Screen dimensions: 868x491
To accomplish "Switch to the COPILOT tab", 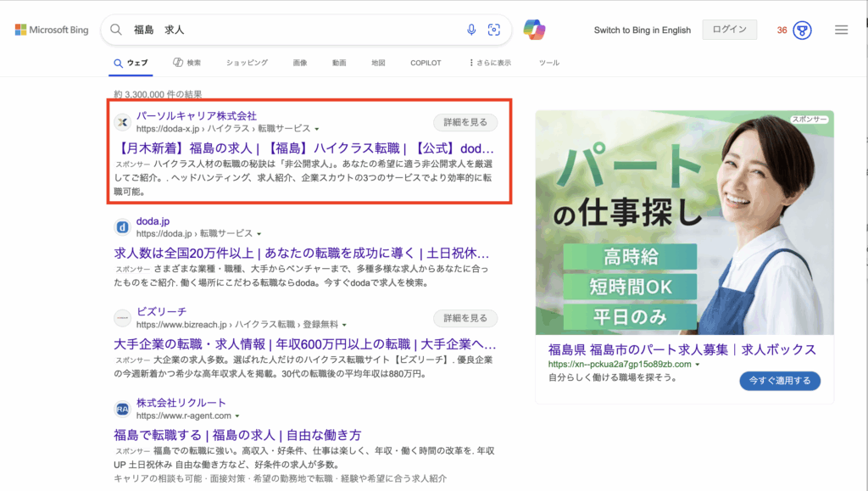I will point(426,63).
